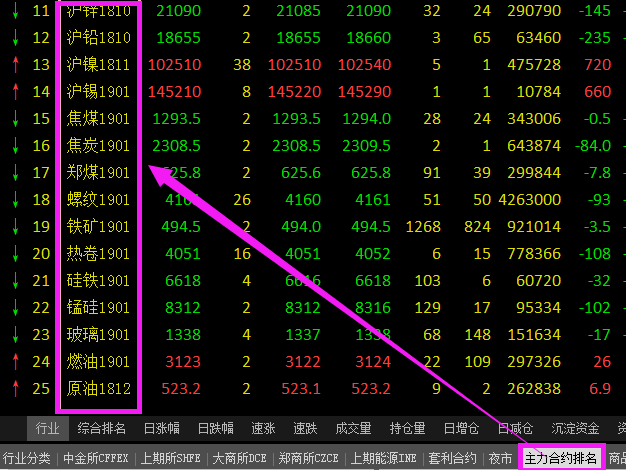Select contract 沪镍1811 row
Image resolution: width=626 pixels, height=470 pixels.
99,64
